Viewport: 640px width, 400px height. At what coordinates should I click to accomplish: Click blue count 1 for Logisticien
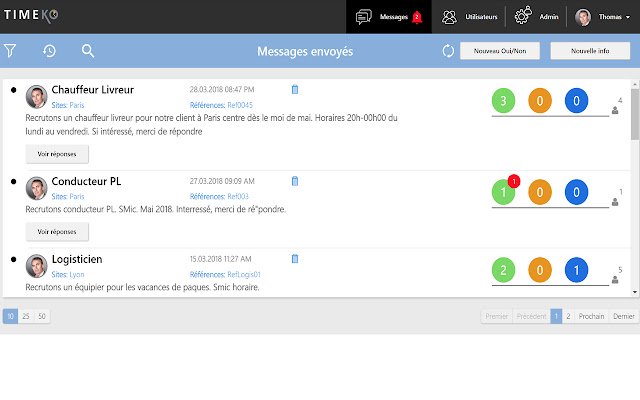576,270
